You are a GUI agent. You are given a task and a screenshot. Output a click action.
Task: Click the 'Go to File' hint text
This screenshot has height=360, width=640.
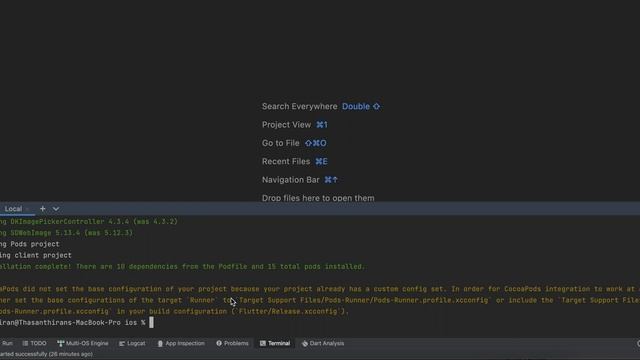click(x=280, y=143)
